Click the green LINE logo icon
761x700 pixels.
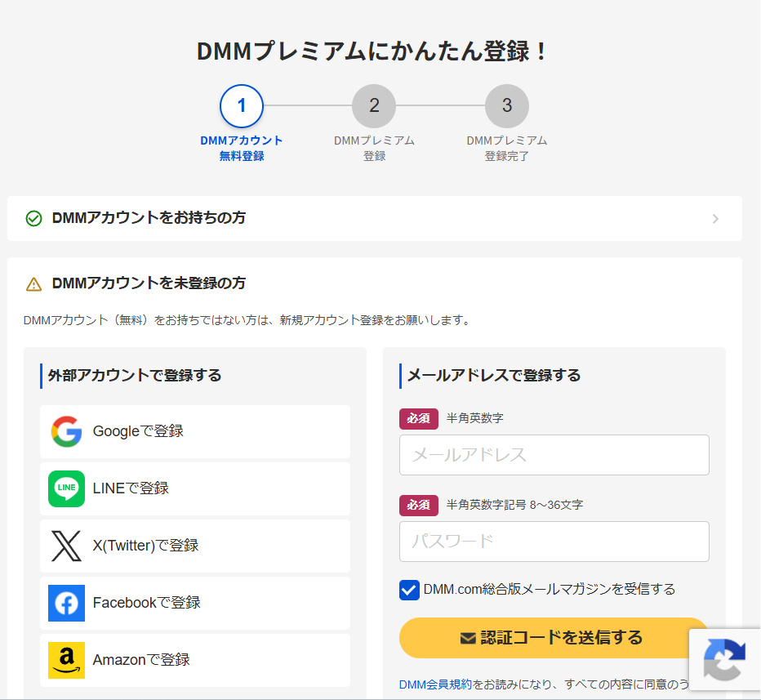(x=66, y=488)
